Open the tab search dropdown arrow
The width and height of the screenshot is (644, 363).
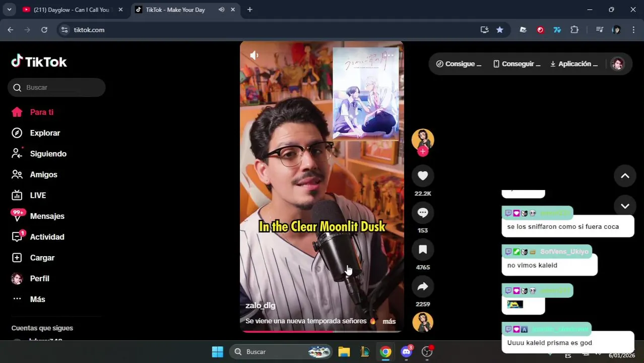coord(9,10)
